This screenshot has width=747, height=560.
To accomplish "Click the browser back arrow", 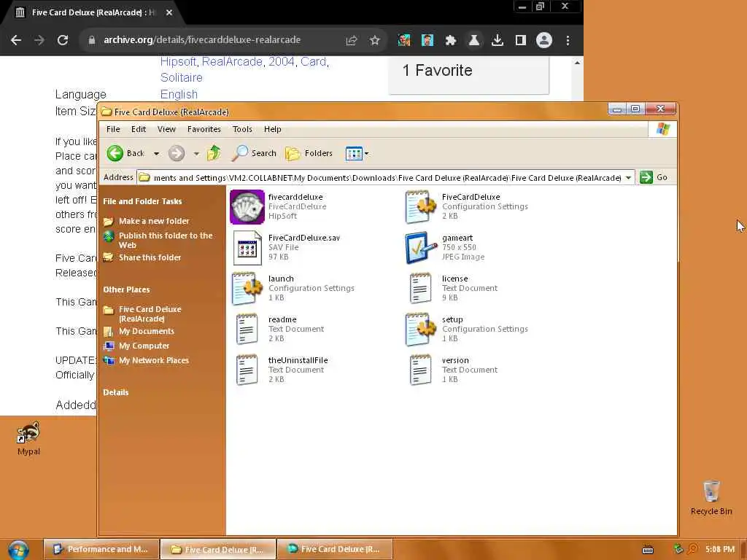I will click(x=16, y=40).
